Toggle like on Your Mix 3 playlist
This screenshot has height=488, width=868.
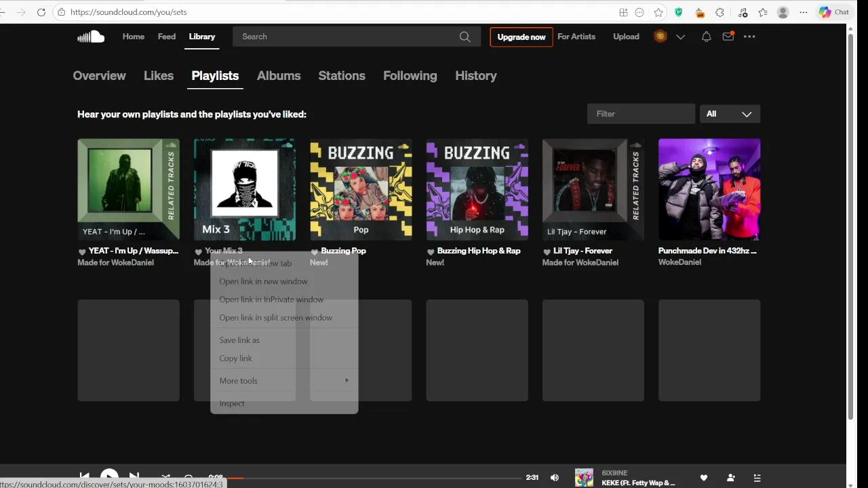pyautogui.click(x=198, y=251)
